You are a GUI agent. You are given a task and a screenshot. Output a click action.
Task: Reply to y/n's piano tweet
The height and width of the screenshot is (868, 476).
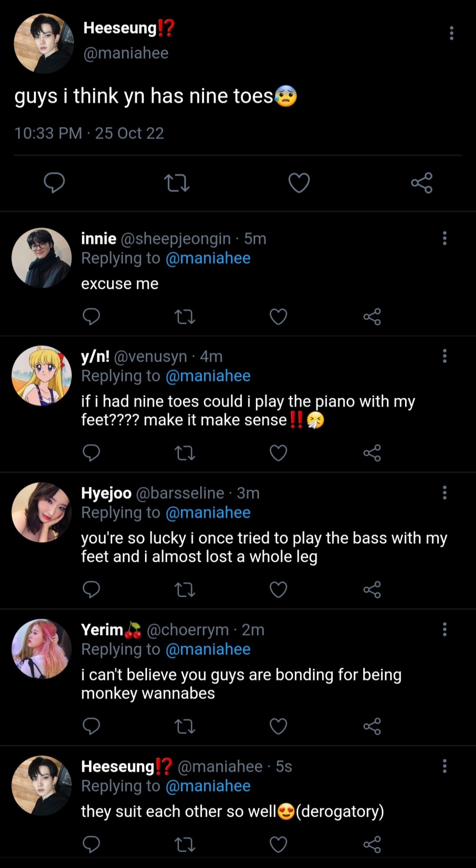coord(91,453)
